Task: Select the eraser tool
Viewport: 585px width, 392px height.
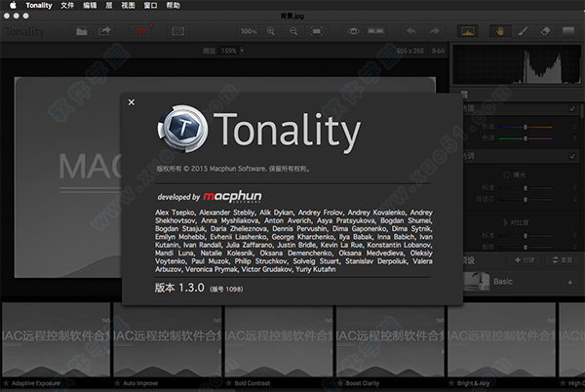Action: coord(545,31)
